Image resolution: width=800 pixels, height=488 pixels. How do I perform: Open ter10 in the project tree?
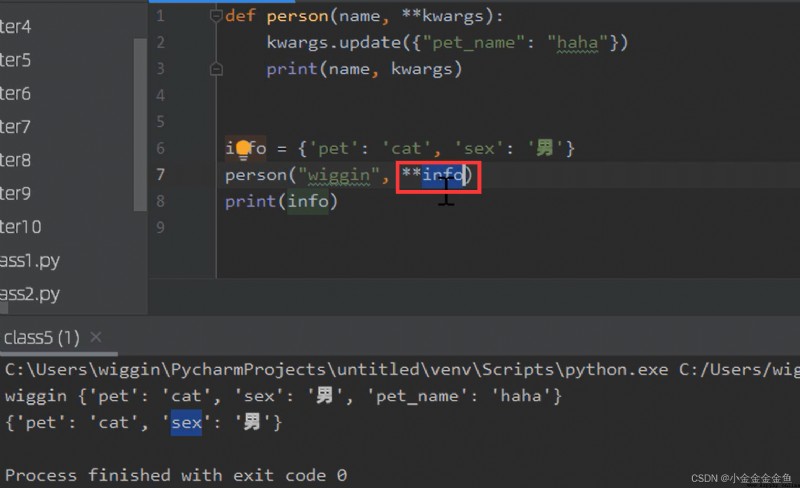coord(20,227)
